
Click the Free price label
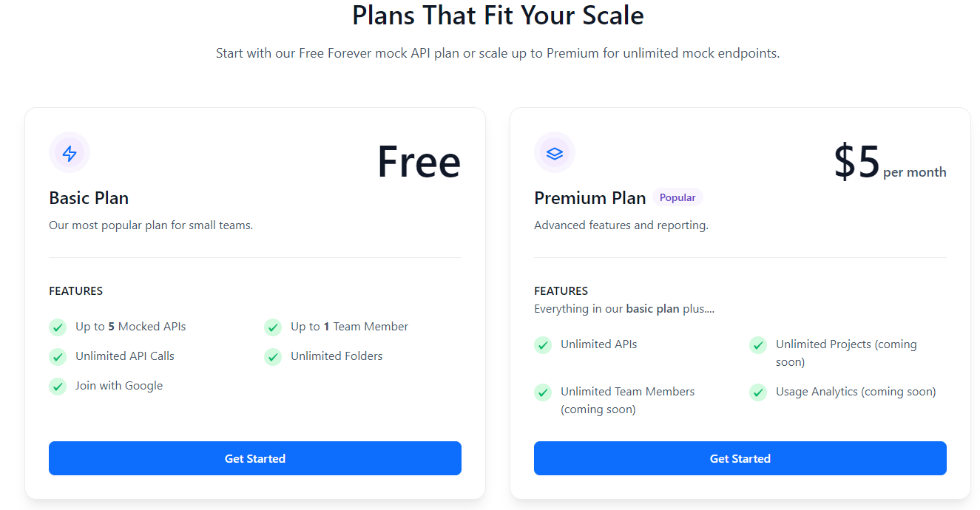click(419, 162)
